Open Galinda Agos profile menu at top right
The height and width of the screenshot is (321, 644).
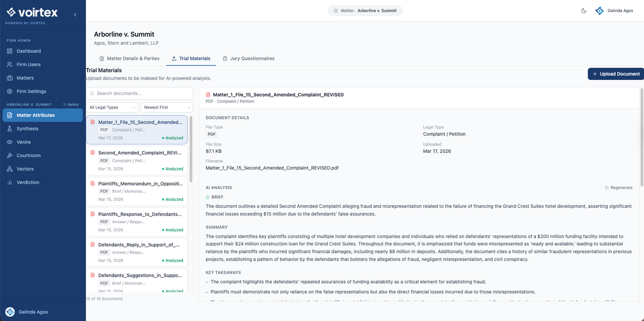pos(614,11)
